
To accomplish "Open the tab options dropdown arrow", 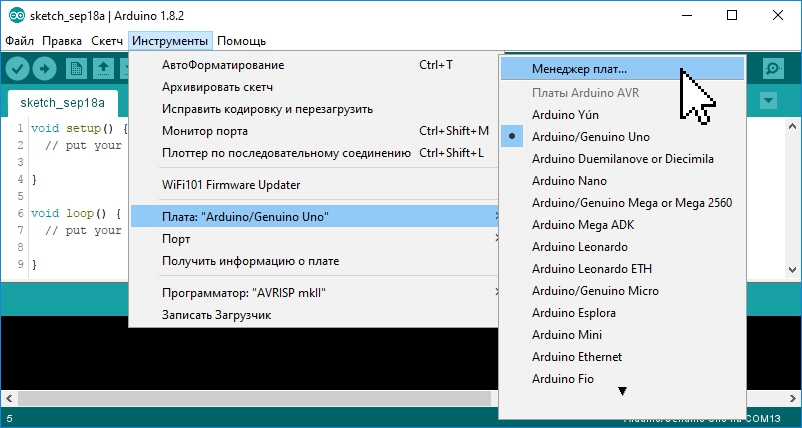I will pos(768,101).
